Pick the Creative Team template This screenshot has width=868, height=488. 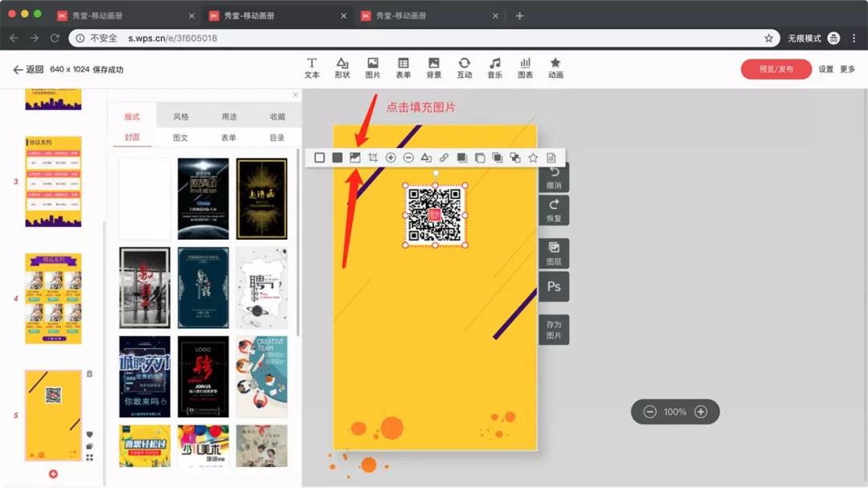click(x=262, y=377)
